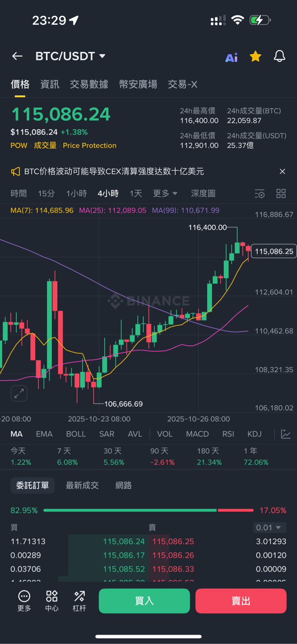Dismiss the BTC announcement banner
The width and height of the screenshot is (297, 644).
(282, 172)
